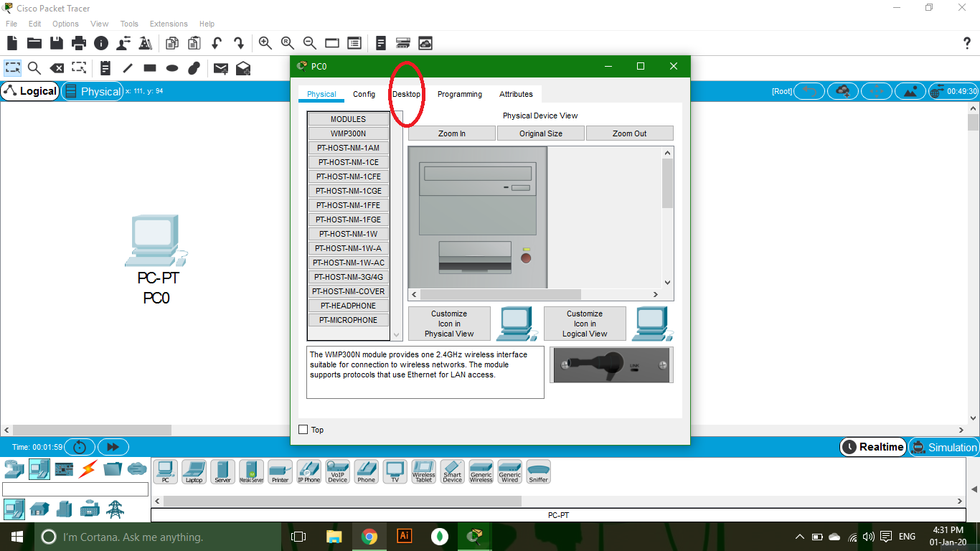
Task: Click Customize Icon in Logical View
Action: pyautogui.click(x=585, y=324)
